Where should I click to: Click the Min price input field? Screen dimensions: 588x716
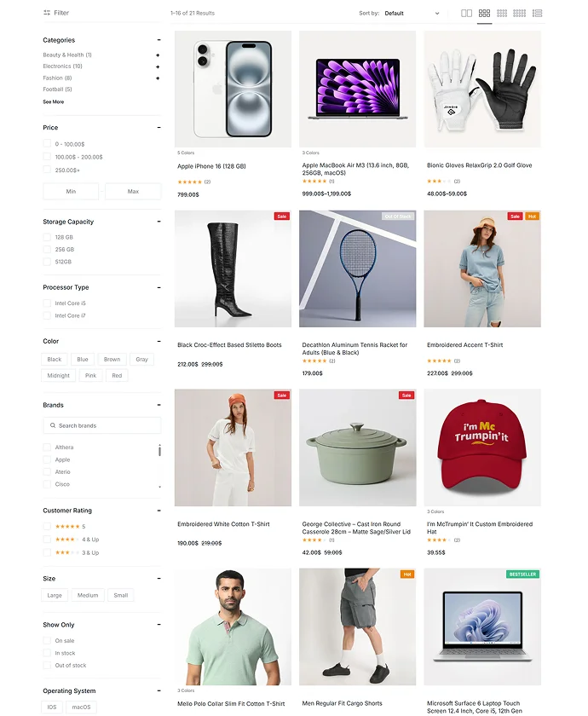click(x=71, y=191)
